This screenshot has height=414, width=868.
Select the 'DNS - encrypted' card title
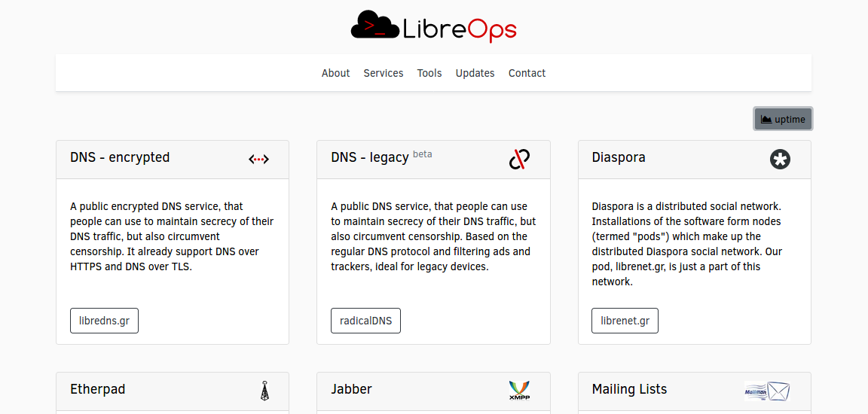click(x=120, y=157)
